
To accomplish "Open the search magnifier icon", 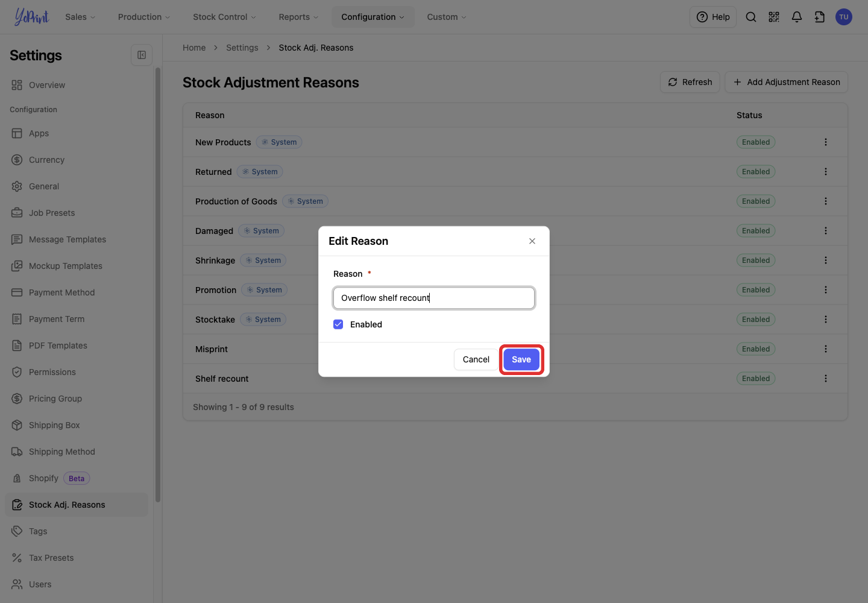I will (751, 17).
